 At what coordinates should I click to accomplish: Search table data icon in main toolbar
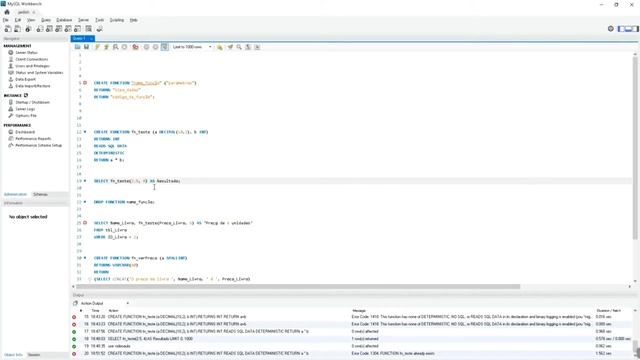89,29
